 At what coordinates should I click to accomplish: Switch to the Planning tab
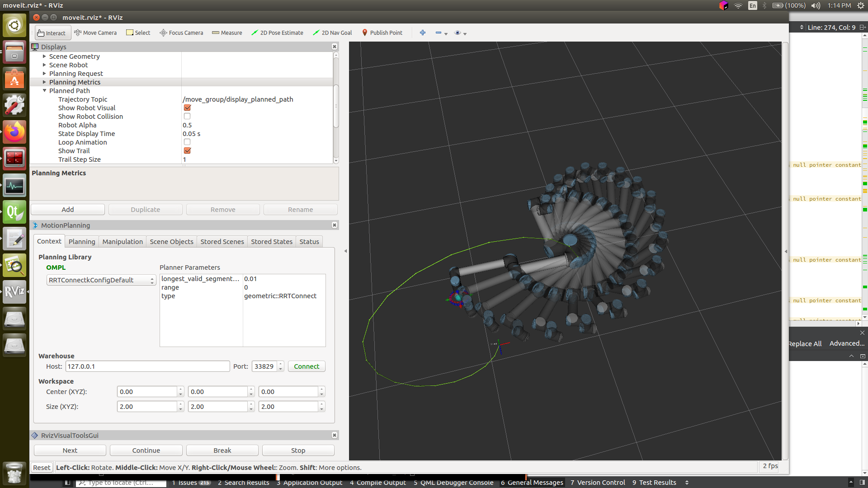tap(82, 242)
